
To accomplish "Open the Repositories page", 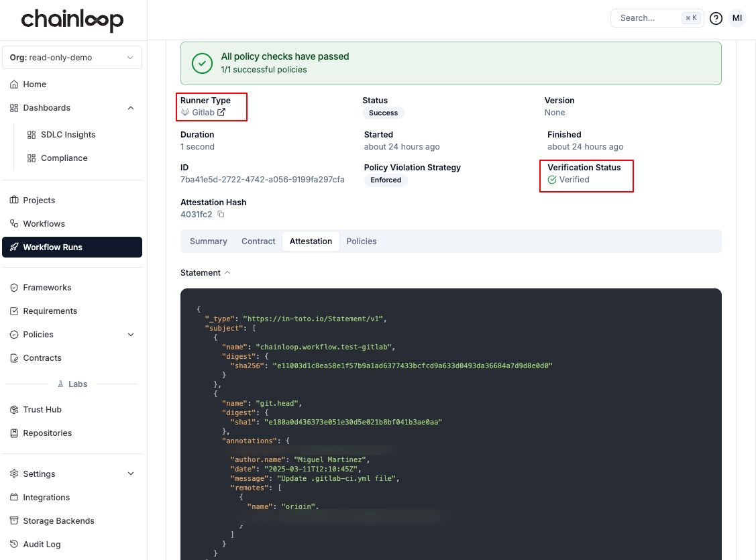I will pos(47,433).
